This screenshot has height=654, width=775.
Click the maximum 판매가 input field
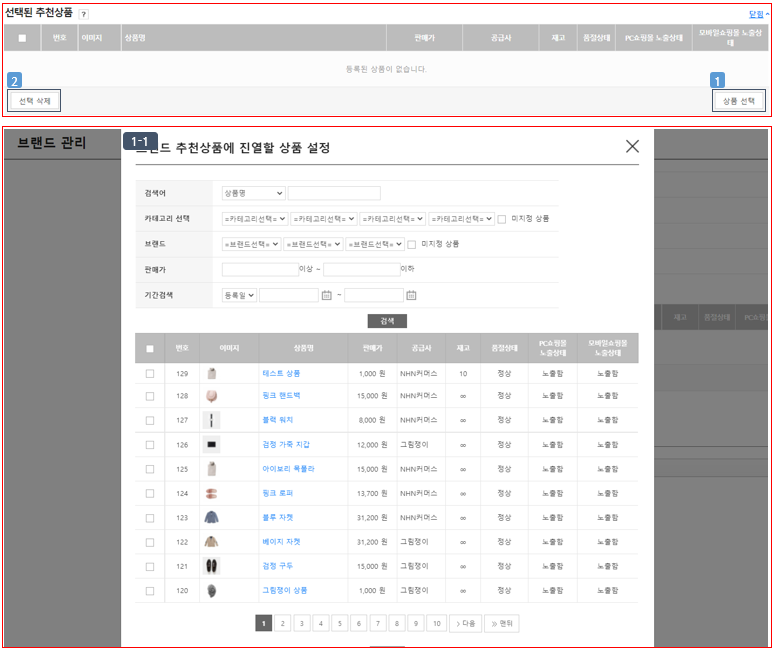pos(362,269)
